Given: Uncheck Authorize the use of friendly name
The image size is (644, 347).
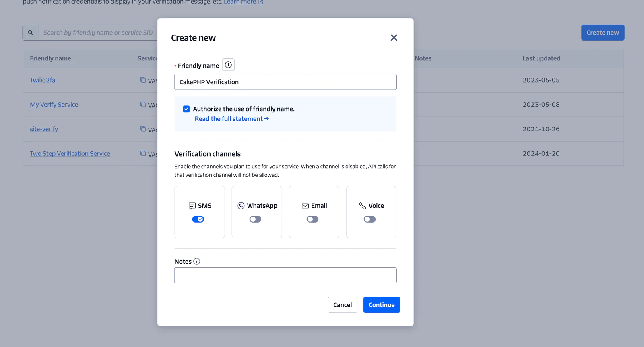Looking at the screenshot, I should (x=186, y=109).
